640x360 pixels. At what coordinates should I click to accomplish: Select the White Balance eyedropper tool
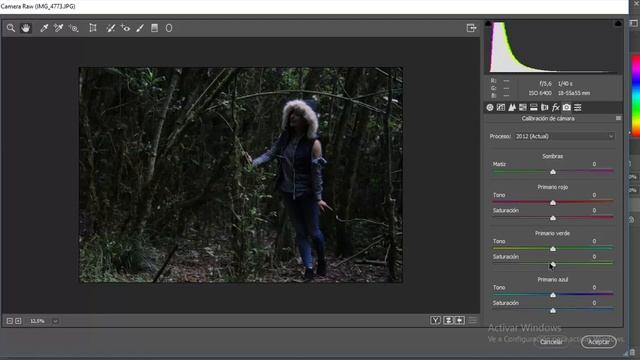(x=44, y=28)
